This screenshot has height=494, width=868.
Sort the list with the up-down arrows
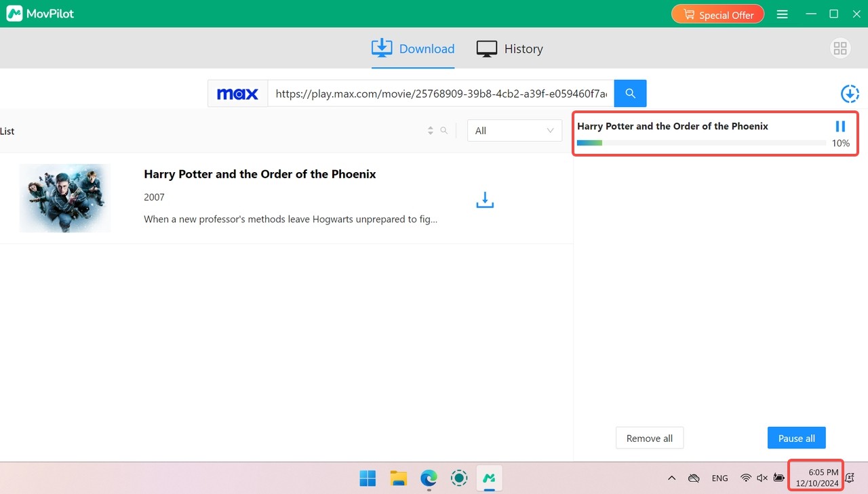[430, 131]
